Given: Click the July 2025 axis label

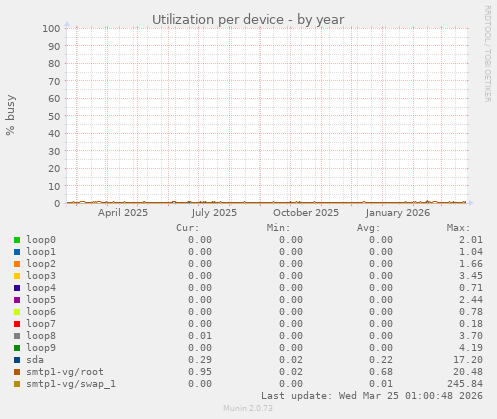Looking at the screenshot, I should (x=214, y=213).
